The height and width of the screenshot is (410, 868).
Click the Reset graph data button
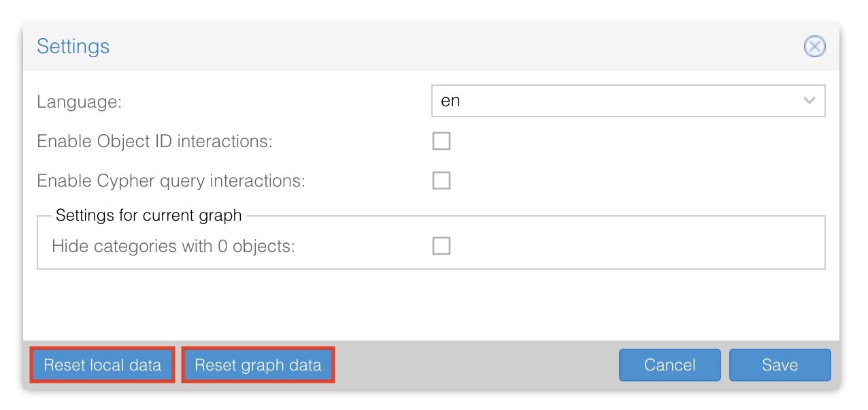258,365
